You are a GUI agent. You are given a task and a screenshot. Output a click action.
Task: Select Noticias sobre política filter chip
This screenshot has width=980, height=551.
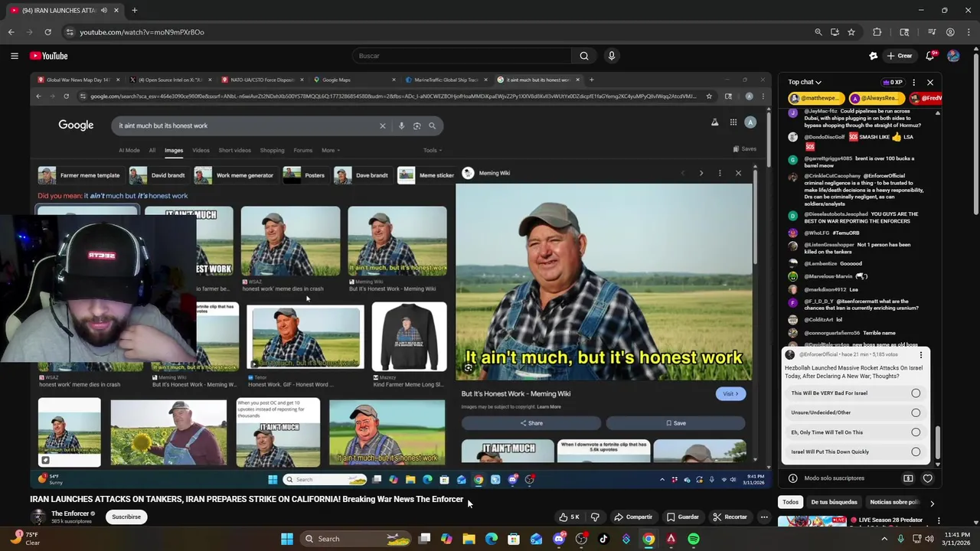pyautogui.click(x=895, y=502)
